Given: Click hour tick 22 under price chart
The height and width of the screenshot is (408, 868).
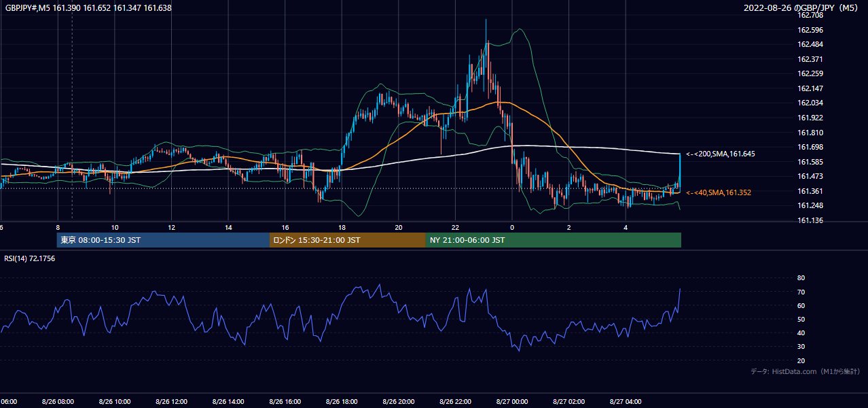Looking at the screenshot, I should coord(455,227).
